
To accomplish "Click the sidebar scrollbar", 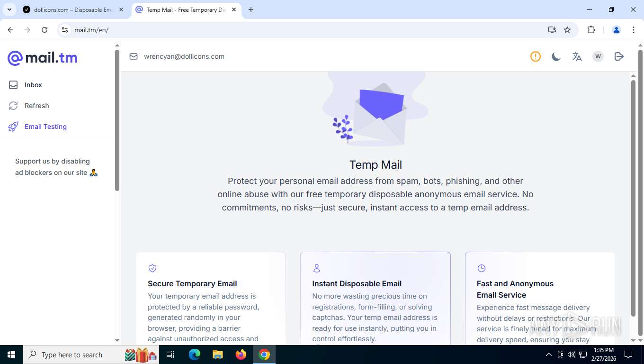I will tap(117, 120).
